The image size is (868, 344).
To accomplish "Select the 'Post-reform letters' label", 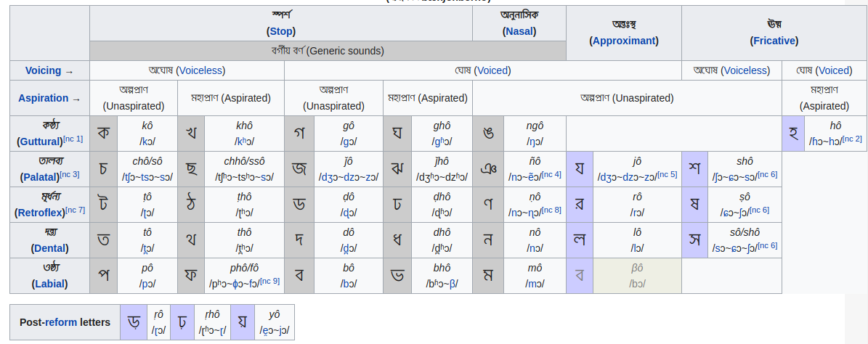I will point(65,322).
